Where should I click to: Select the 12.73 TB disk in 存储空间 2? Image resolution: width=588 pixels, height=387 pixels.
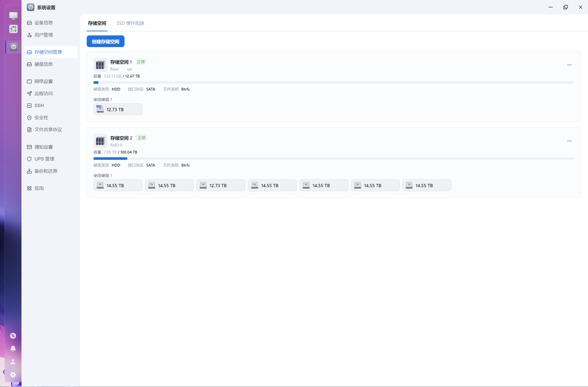[220, 185]
